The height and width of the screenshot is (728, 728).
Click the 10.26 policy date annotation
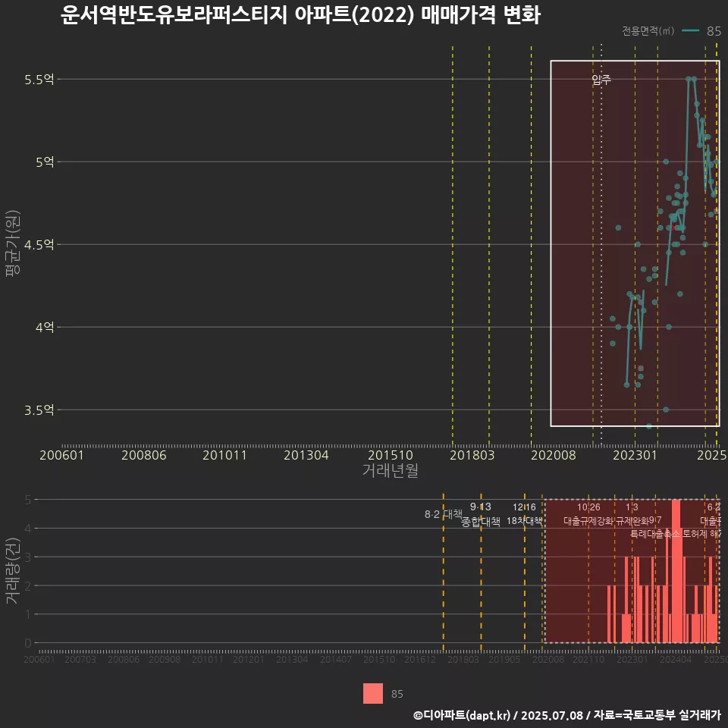click(588, 507)
